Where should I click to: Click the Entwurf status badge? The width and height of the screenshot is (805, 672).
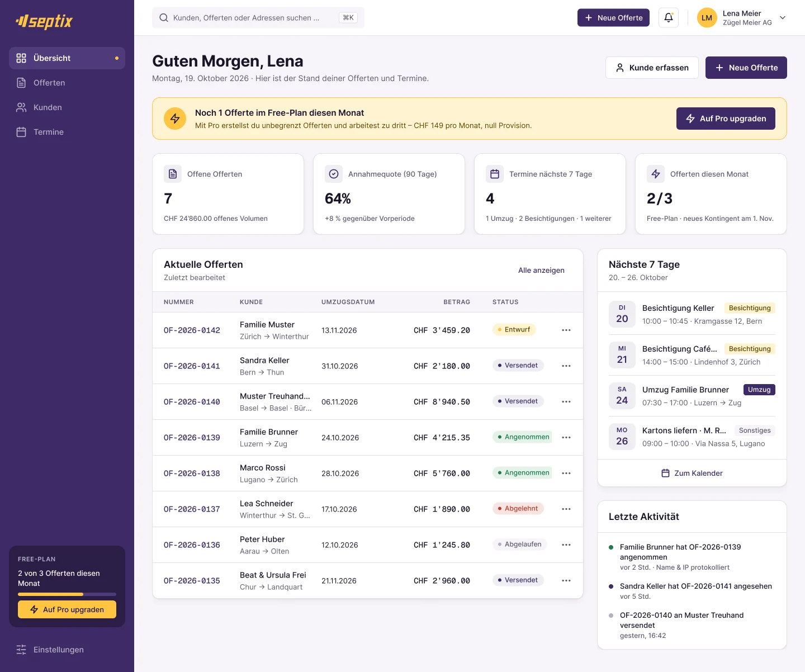514,329
